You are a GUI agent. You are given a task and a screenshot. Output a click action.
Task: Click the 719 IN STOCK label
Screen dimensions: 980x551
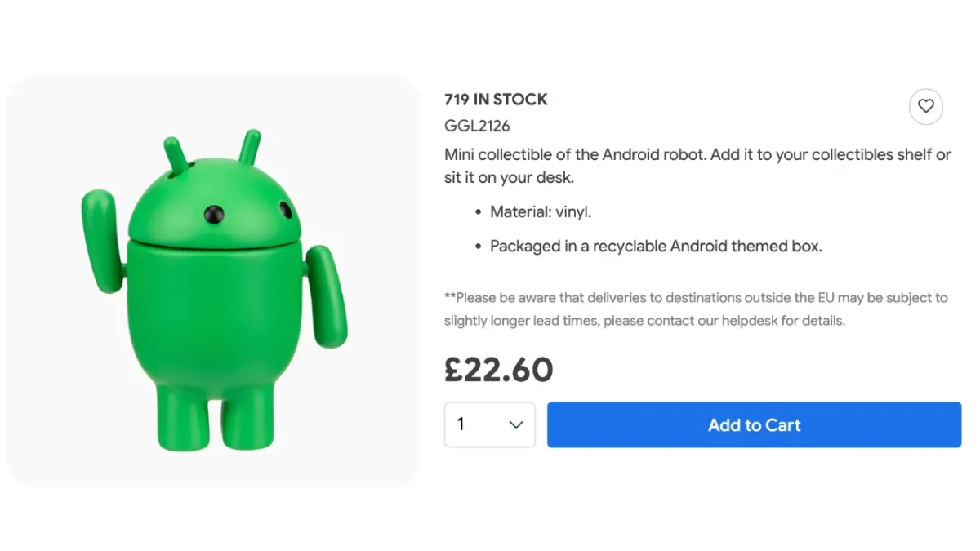(496, 100)
